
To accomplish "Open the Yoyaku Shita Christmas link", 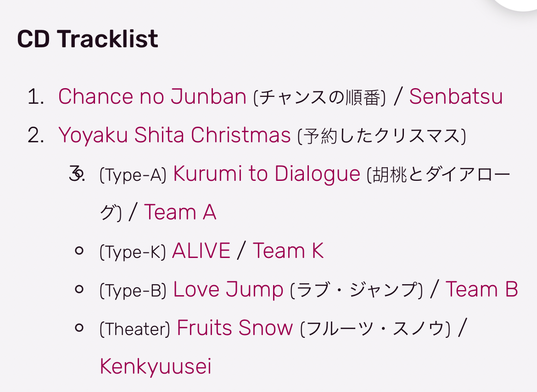I will click(174, 135).
